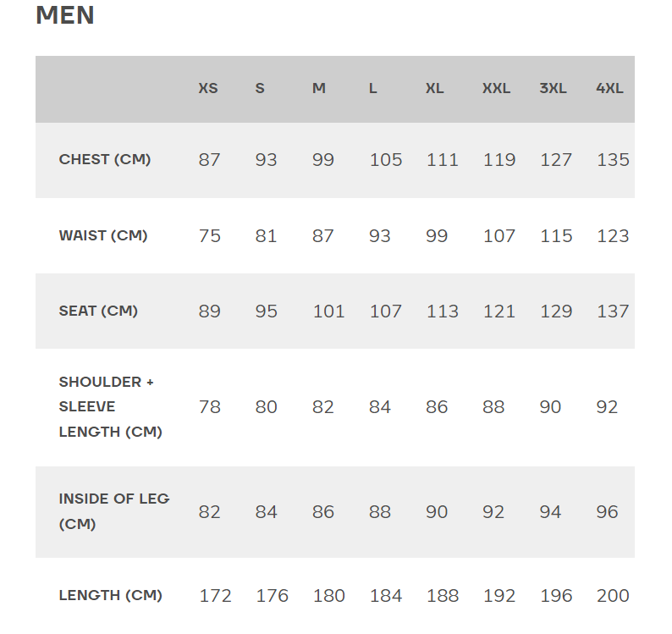Click the XXL size column header
This screenshot has height=634, width=672.
(496, 88)
